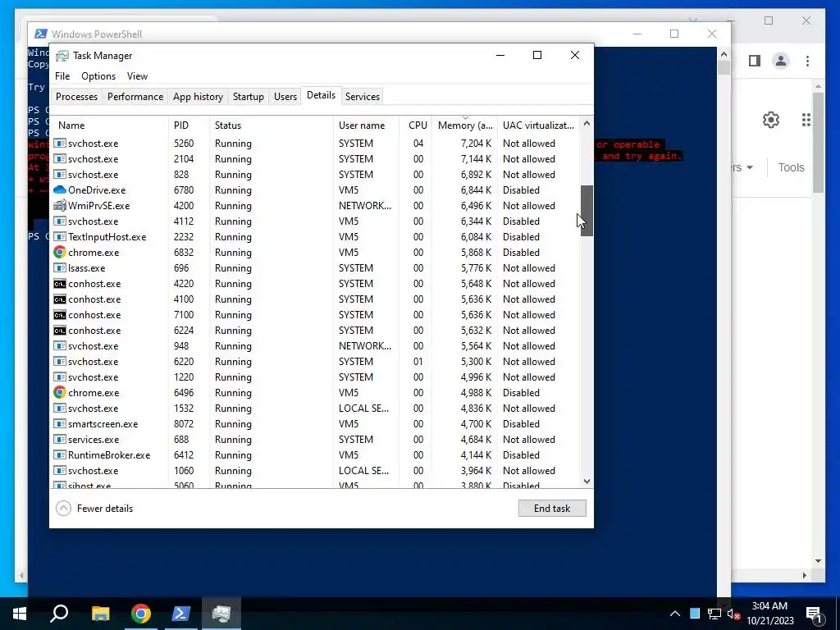Click Task Manager scrollbar up arrow
This screenshot has width=840, height=630.
click(587, 123)
